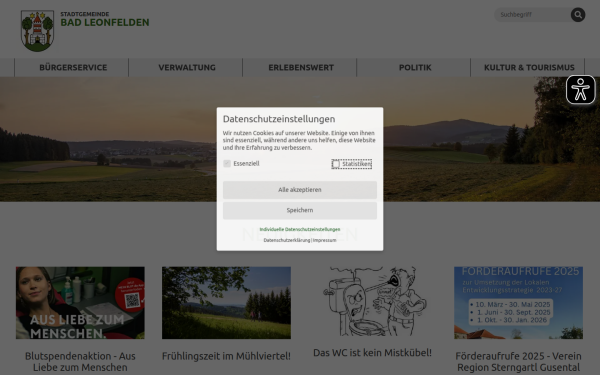Click the Bad Leonfelden coat of arms logo
This screenshot has height=375, width=600.
click(37, 31)
